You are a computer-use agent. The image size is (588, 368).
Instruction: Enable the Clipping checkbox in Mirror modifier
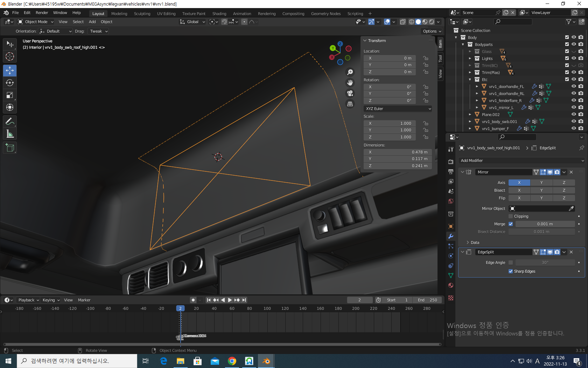click(x=511, y=216)
